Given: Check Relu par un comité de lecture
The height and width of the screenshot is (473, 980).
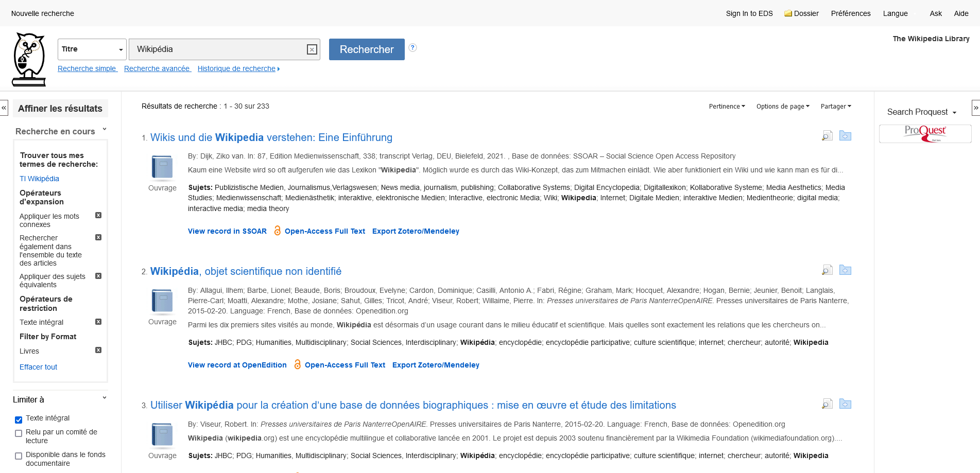Looking at the screenshot, I should 19,433.
